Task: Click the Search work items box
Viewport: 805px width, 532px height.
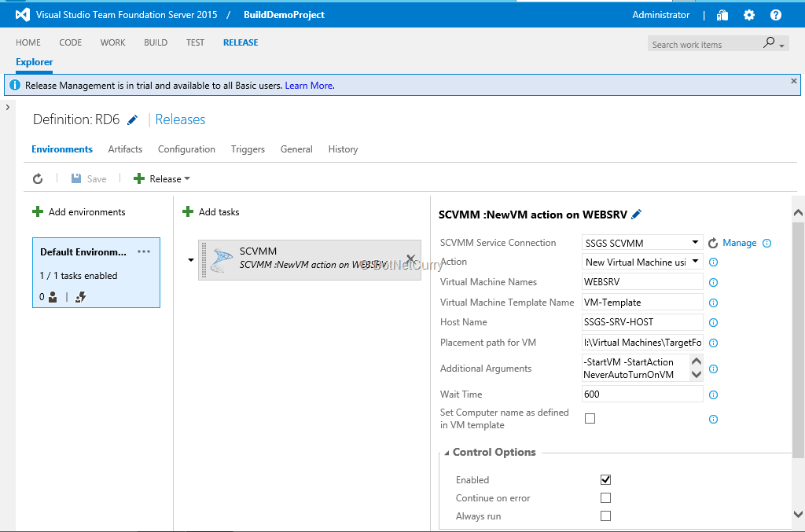Action: 704,45
